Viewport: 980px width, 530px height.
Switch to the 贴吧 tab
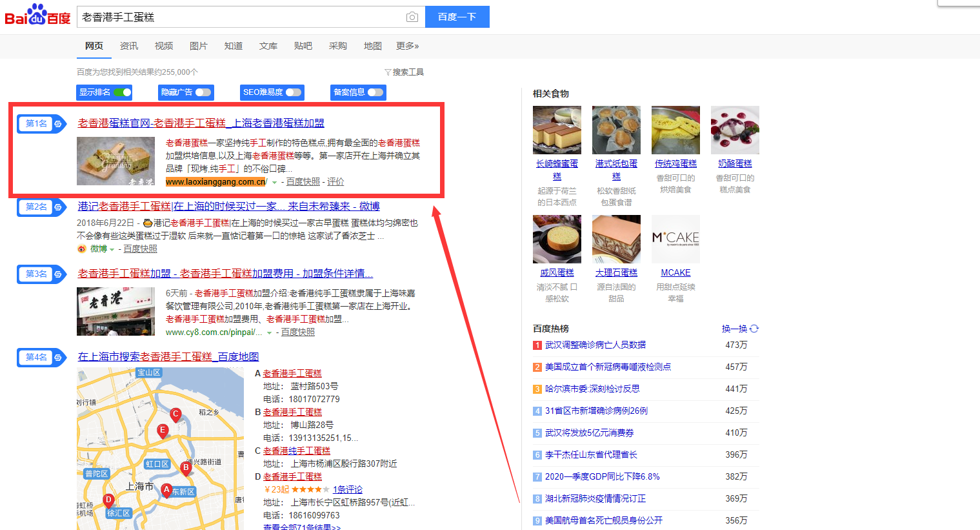(303, 46)
